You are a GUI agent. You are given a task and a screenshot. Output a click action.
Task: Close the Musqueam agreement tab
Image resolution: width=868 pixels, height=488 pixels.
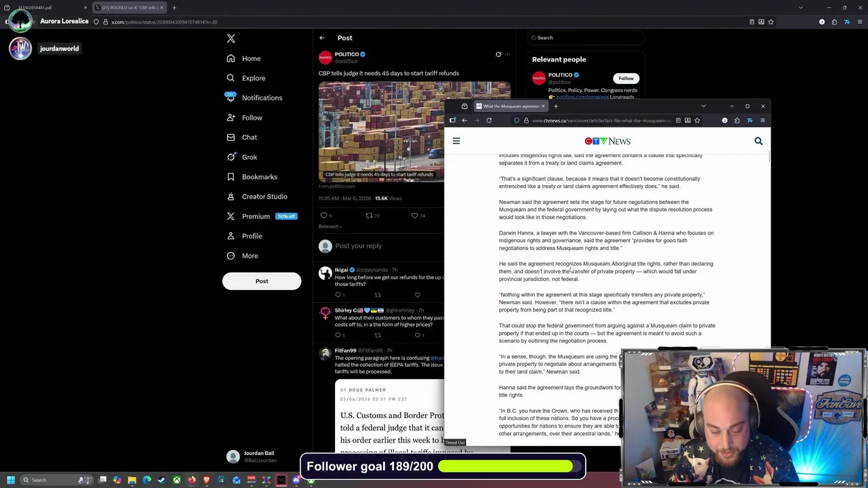(543, 106)
